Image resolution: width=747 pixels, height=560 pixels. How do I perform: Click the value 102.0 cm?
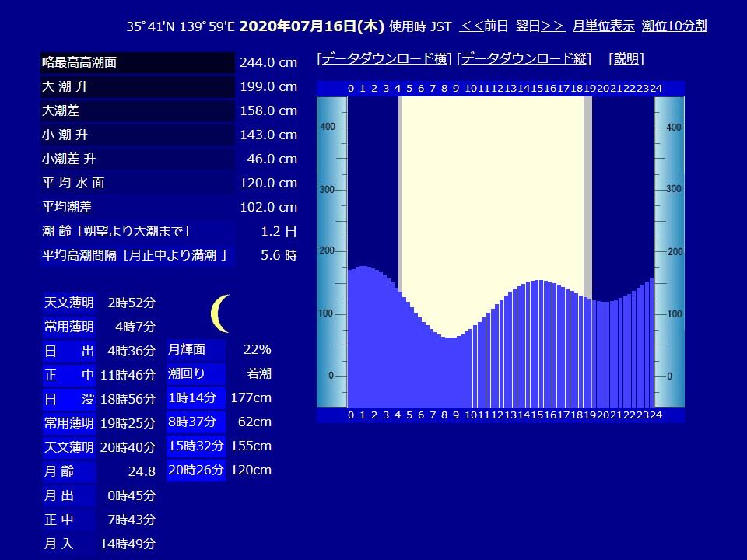pyautogui.click(x=268, y=207)
